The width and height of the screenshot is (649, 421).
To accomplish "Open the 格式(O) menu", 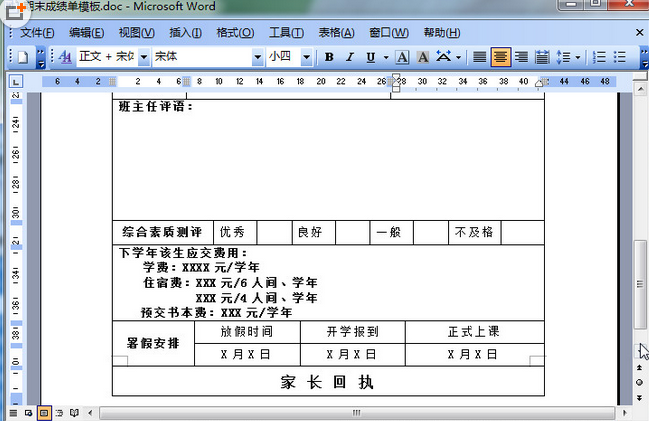I will tap(235, 33).
